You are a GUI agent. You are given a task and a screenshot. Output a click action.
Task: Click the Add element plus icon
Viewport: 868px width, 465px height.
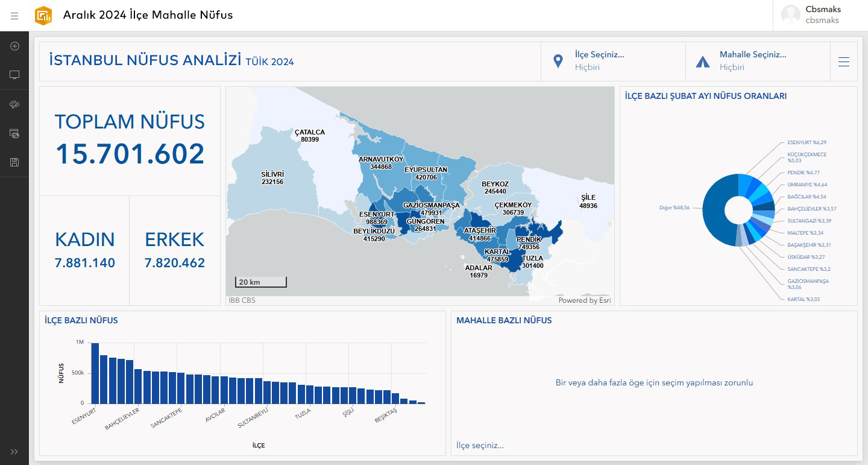pyautogui.click(x=14, y=46)
